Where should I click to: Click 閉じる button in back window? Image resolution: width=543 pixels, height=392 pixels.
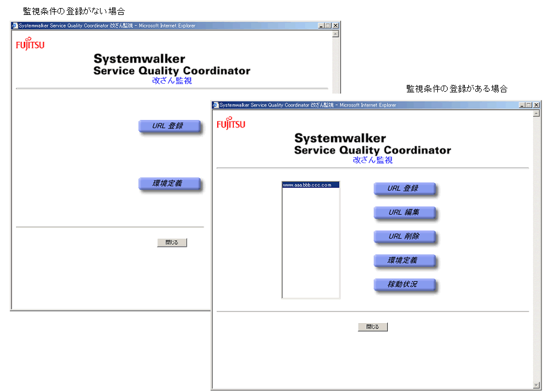(172, 243)
